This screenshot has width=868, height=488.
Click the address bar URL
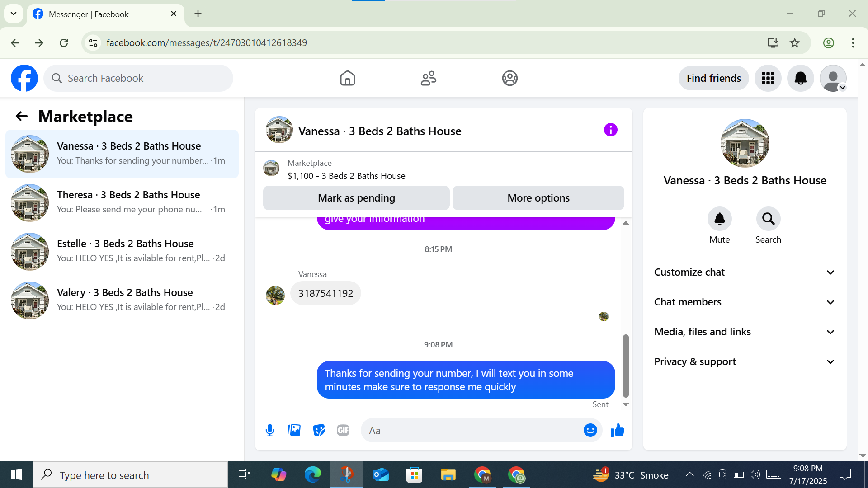207,43
